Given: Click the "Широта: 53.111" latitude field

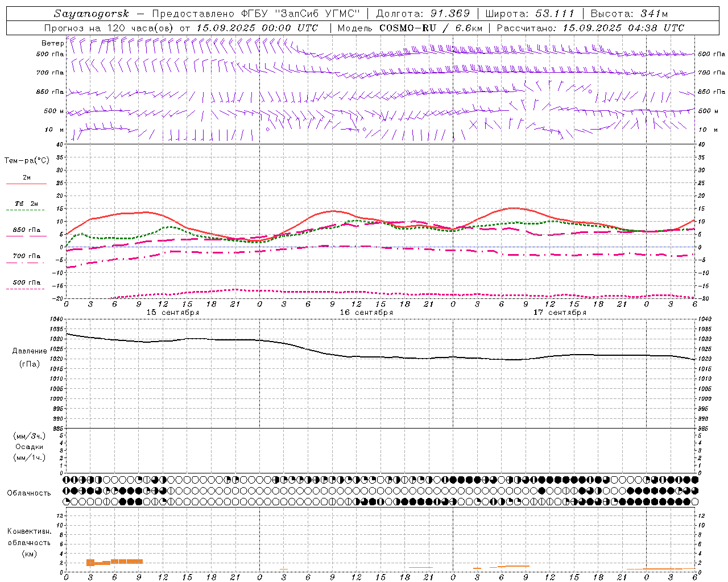Looking at the screenshot, I should [530, 14].
